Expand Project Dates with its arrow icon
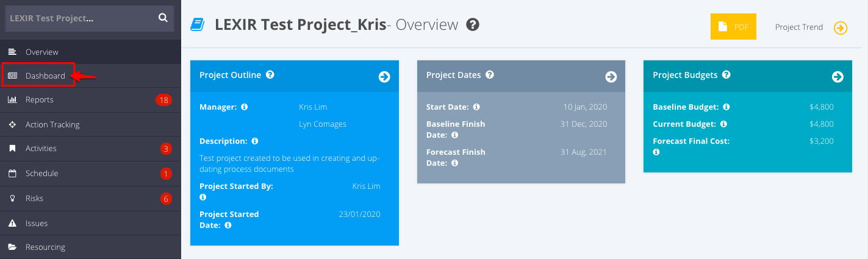This screenshot has width=868, height=259. (x=611, y=77)
